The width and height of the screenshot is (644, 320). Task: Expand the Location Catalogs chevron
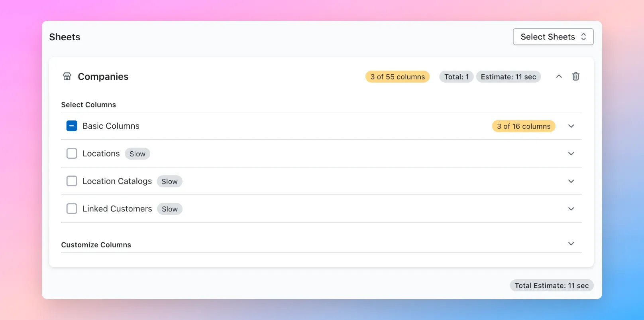[x=571, y=181]
